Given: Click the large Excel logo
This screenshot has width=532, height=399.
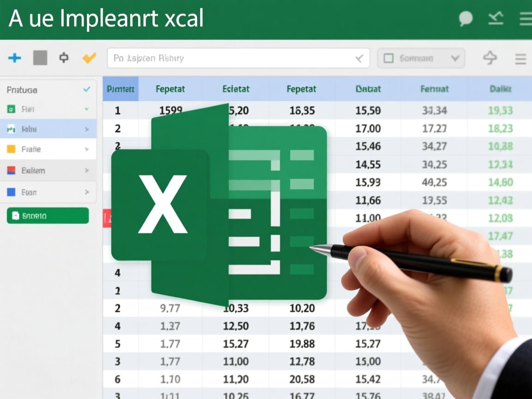Looking at the screenshot, I should click(x=219, y=203).
